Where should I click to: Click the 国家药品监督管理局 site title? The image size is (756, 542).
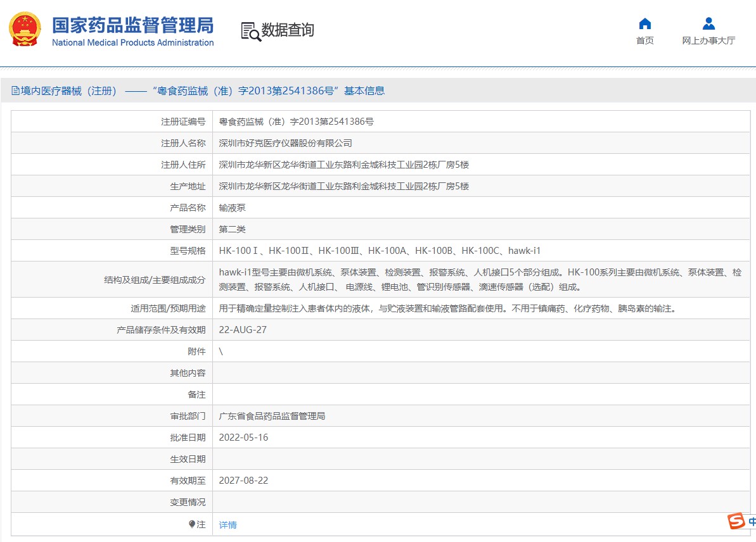click(132, 25)
